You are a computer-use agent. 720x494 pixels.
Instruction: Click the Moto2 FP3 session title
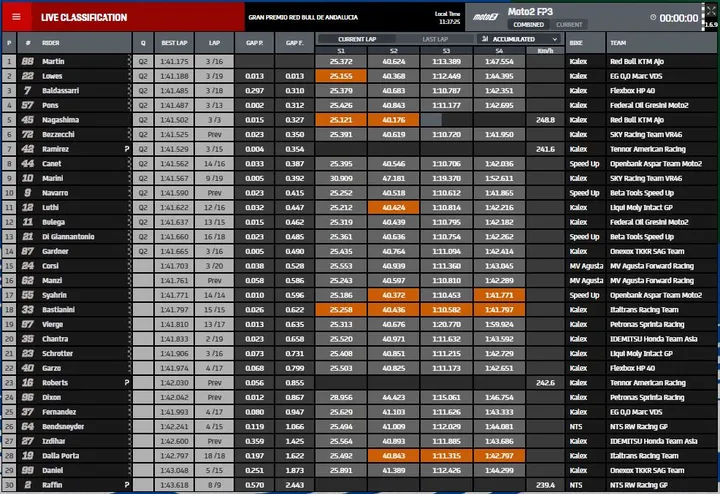tap(530, 11)
